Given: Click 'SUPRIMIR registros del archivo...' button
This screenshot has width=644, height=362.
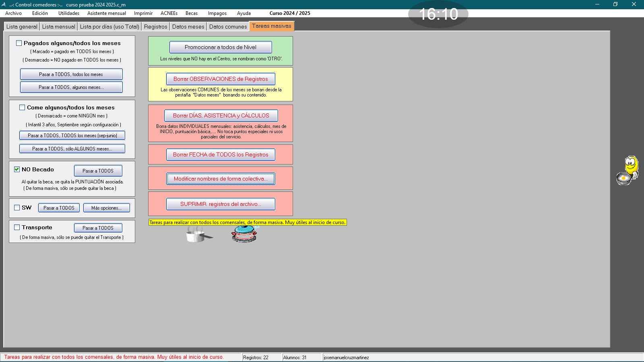Looking at the screenshot, I should click(x=221, y=204).
